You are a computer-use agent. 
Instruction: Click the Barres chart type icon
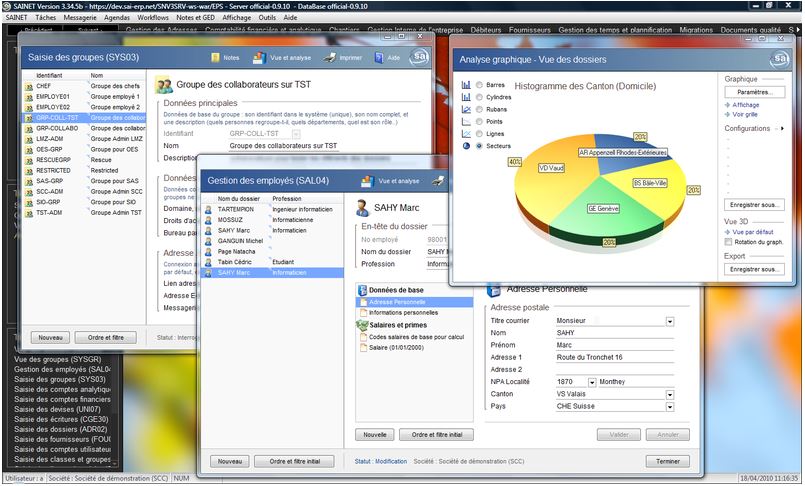[x=466, y=85]
